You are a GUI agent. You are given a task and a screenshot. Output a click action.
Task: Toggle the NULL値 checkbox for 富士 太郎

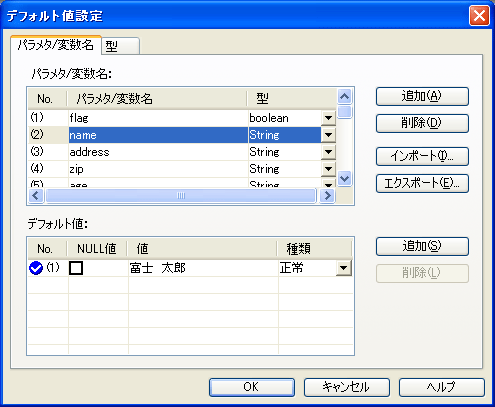pyautogui.click(x=76, y=268)
